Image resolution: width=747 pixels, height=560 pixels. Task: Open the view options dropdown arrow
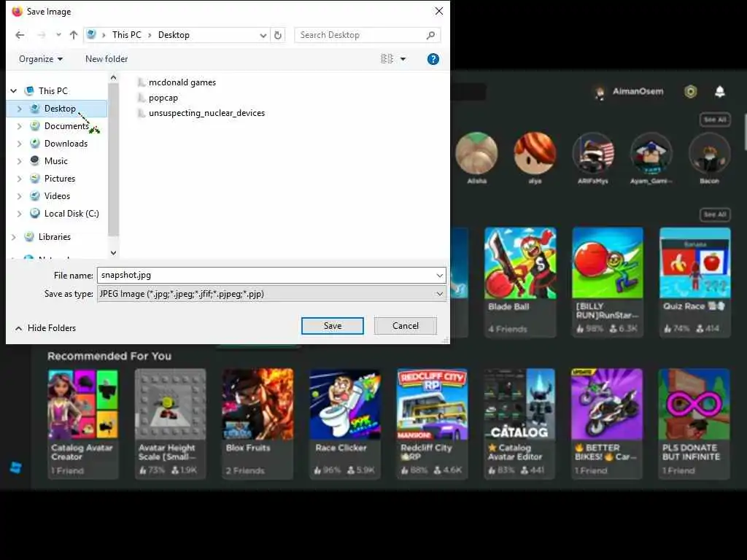403,59
